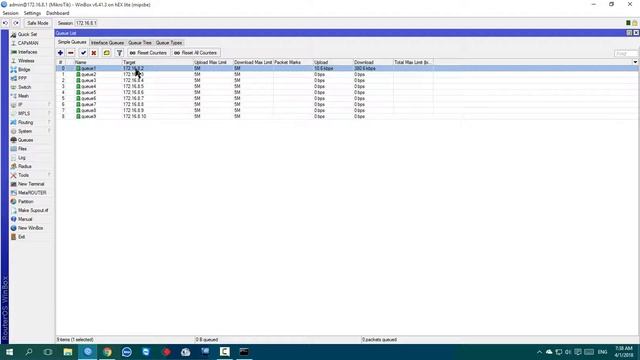
Task: Click the Find search field
Action: click(626, 53)
